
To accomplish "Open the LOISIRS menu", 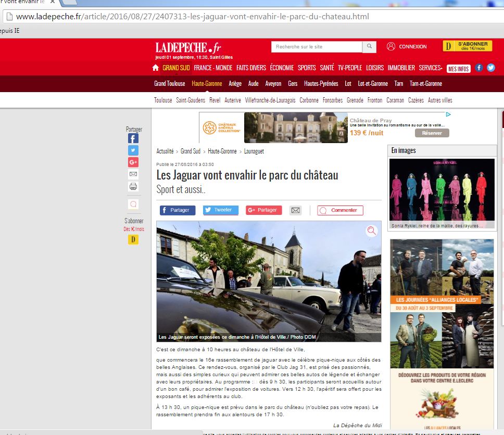I will pos(375,68).
